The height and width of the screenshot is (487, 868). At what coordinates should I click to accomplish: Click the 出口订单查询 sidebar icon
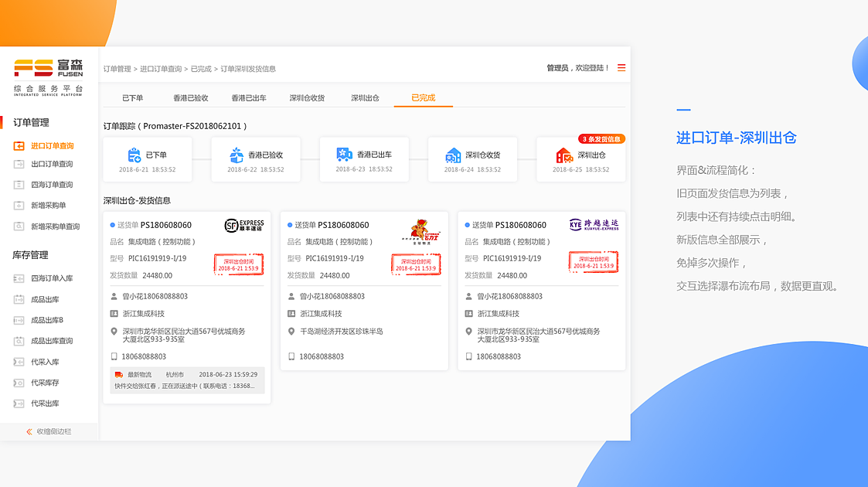19,164
